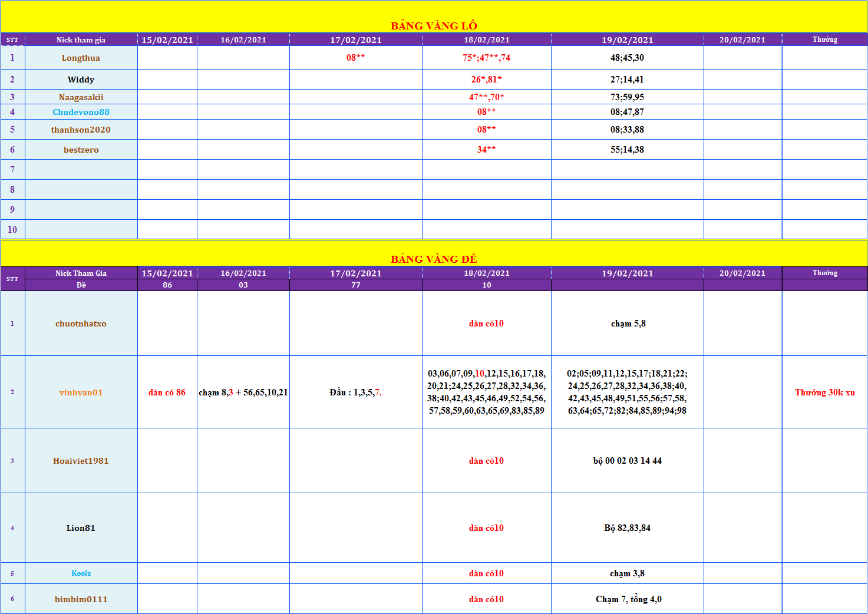Screen dimensions: 868x614
Task: Click the 'Đầu : 1,3,5,7.' cell
Action: (x=355, y=392)
